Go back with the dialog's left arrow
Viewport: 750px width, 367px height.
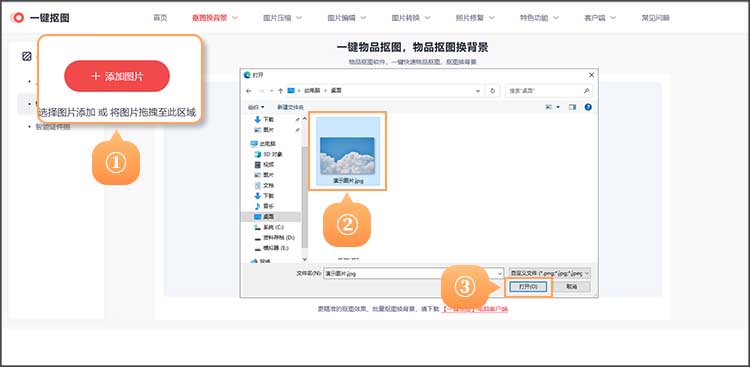[x=248, y=90]
